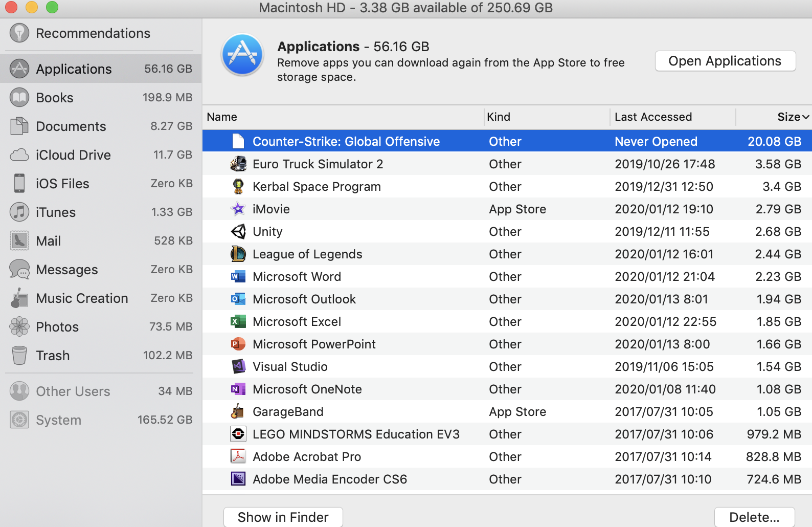Click the System 165.52 GB size value
This screenshot has height=527, width=812.
pyautogui.click(x=165, y=420)
